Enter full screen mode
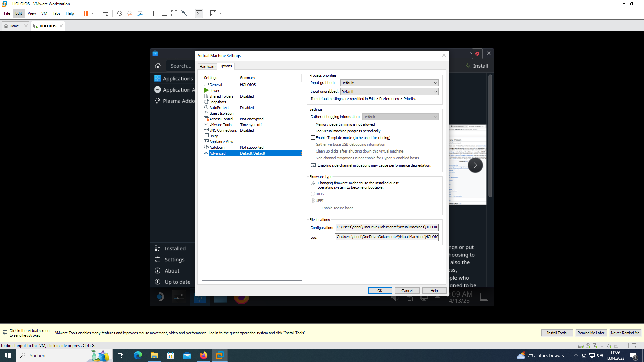 coord(174,13)
